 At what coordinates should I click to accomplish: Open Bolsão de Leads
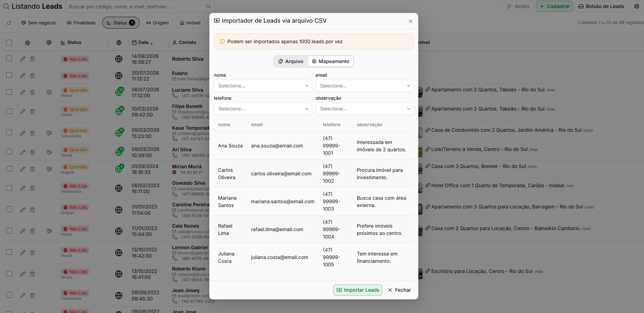click(x=601, y=6)
